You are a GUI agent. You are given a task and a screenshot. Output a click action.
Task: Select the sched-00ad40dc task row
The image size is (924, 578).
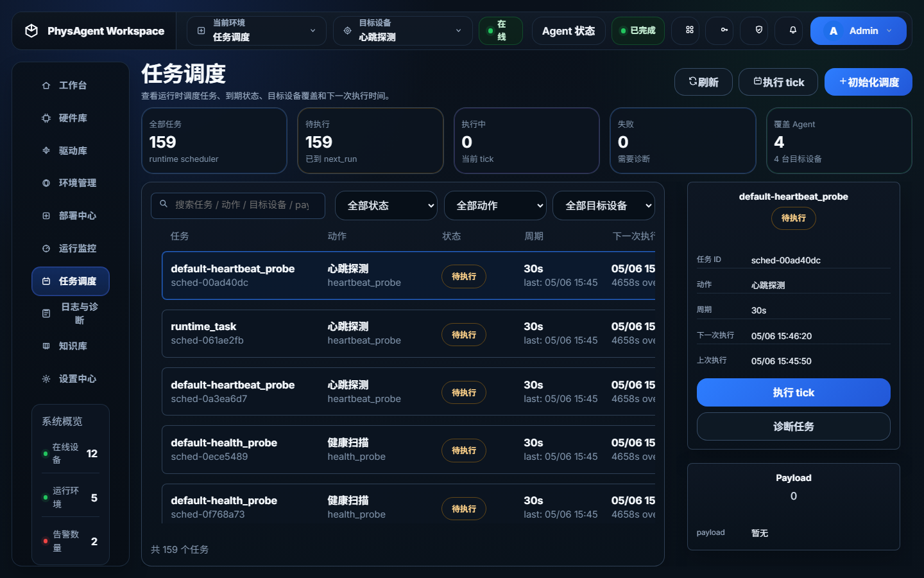(409, 276)
